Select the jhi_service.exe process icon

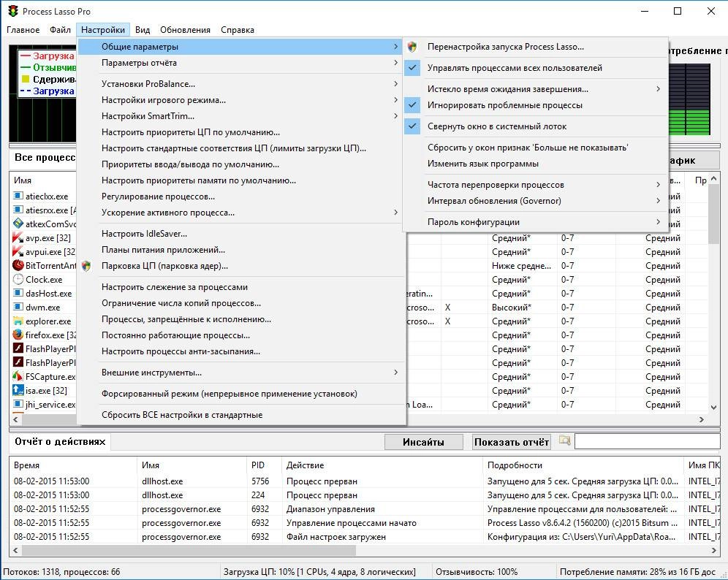click(x=18, y=404)
